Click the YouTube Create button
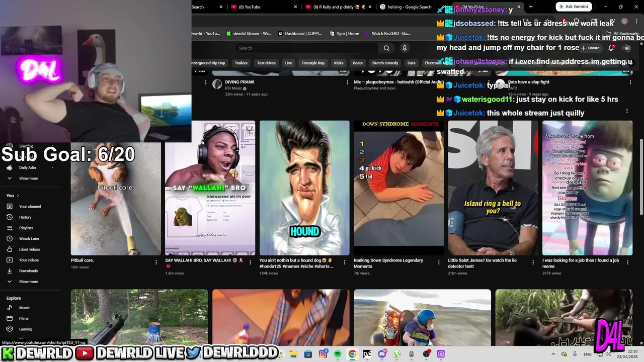Image resolution: width=644 pixels, height=362 pixels. pyautogui.click(x=591, y=48)
